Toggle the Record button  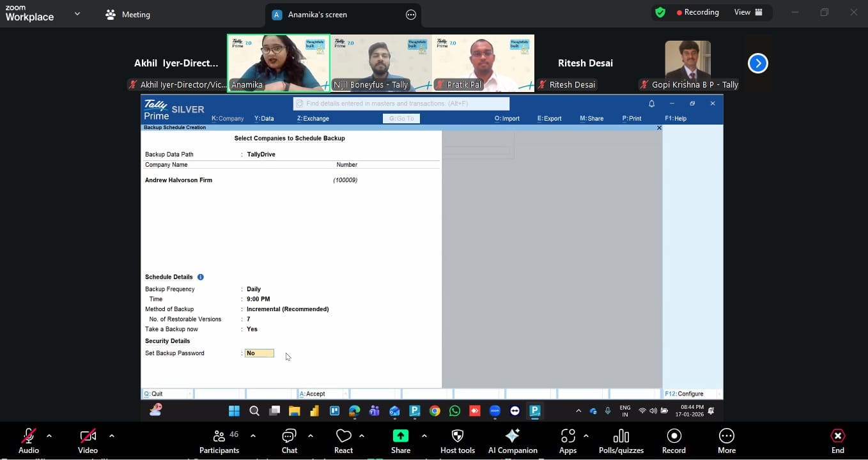674,440
